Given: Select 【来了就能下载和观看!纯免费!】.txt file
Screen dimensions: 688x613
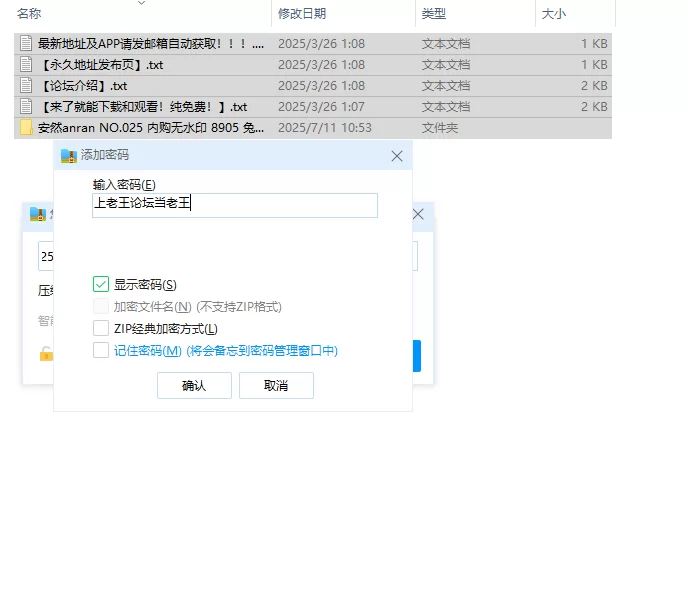Looking at the screenshot, I should click(313, 107).
